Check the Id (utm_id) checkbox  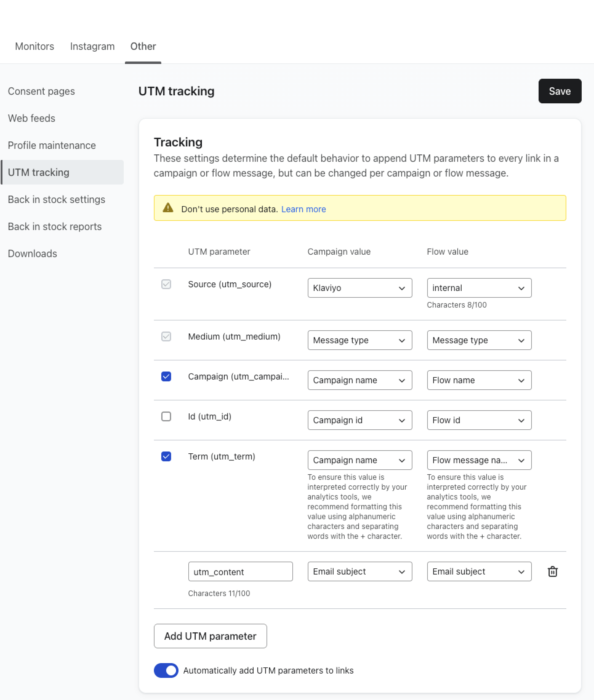166,416
